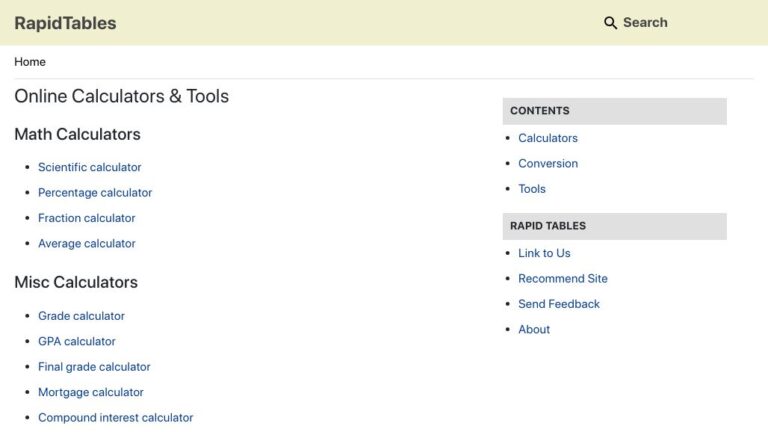Click the Home breadcrumb link
Screen dimensions: 768x432
tap(30, 62)
